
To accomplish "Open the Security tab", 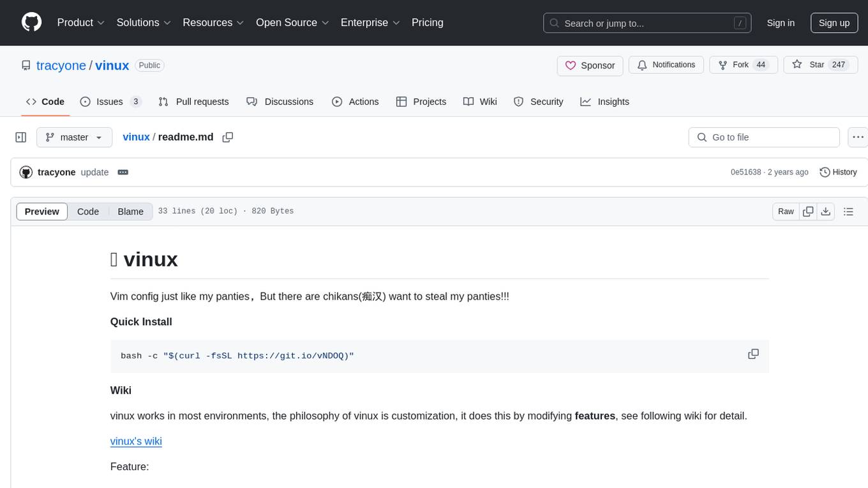I will point(539,102).
